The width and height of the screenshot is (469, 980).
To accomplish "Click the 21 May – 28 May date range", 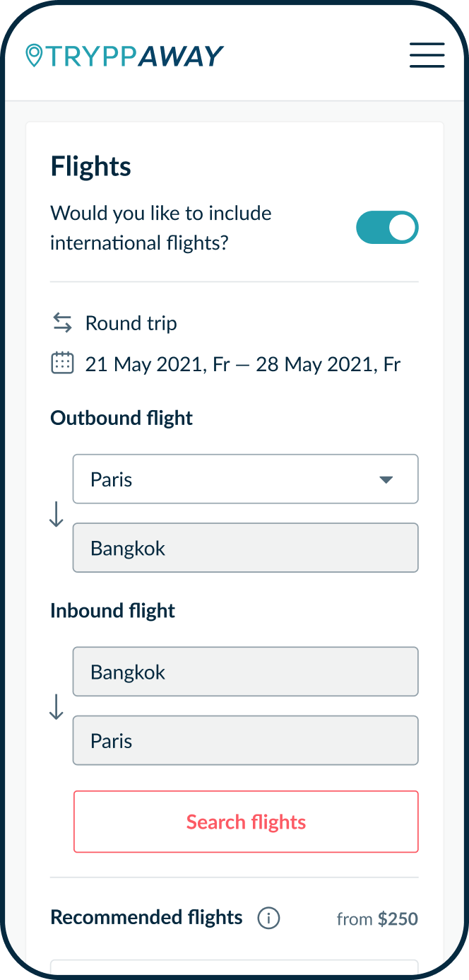I will pyautogui.click(x=242, y=363).
